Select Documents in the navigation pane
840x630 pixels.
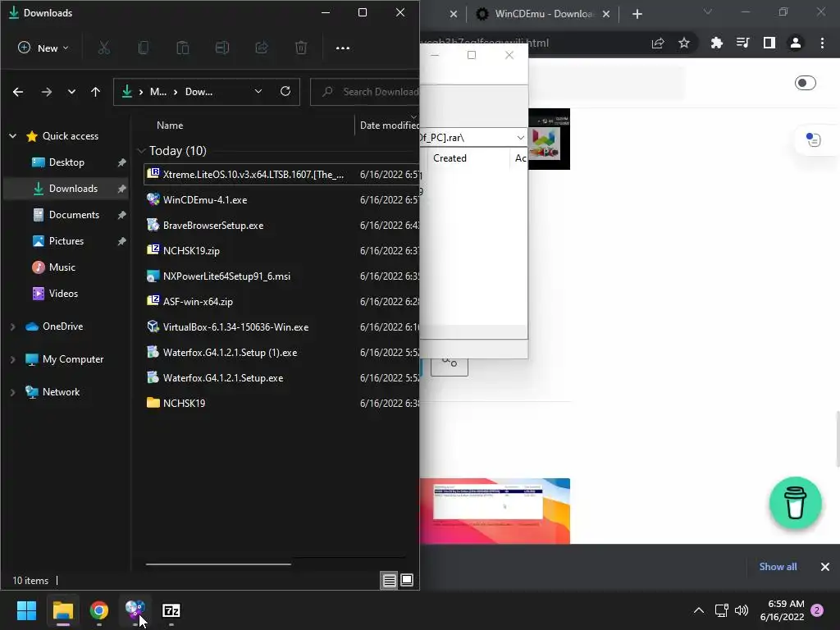tap(66, 215)
